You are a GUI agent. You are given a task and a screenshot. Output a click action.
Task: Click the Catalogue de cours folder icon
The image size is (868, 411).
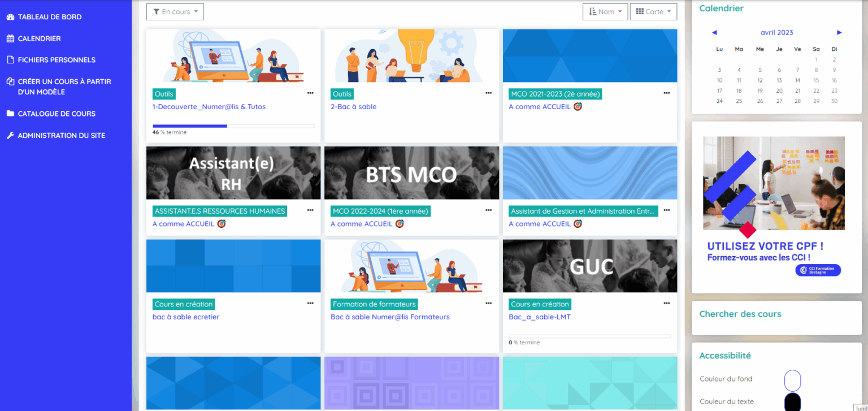tap(10, 114)
